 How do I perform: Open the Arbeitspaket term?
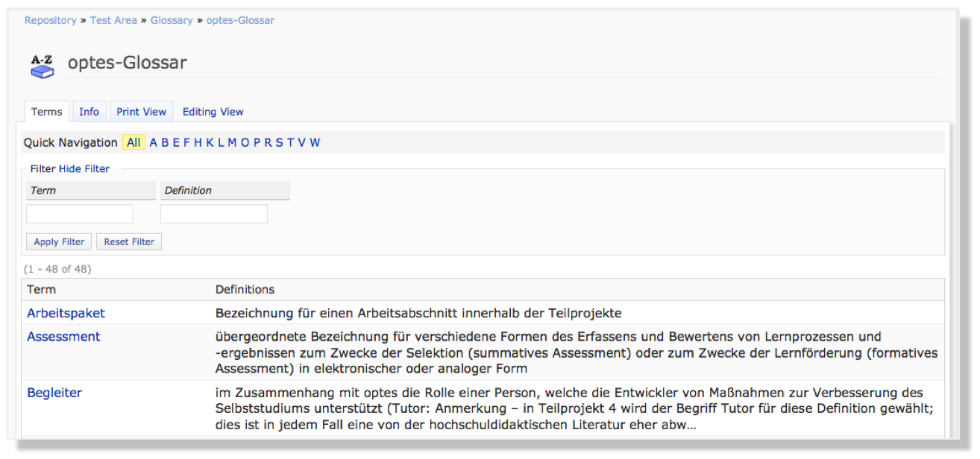66,313
